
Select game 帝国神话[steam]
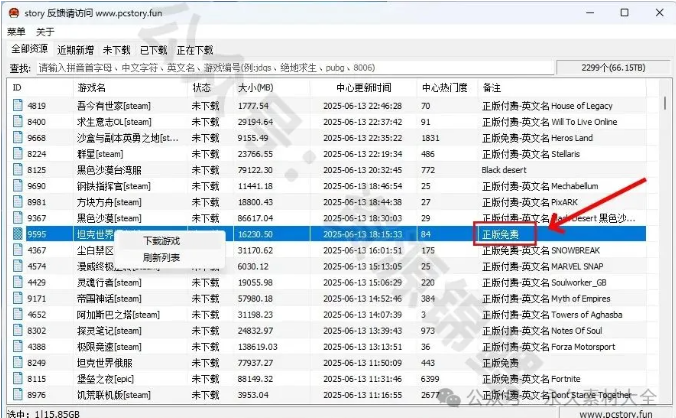pos(109,299)
